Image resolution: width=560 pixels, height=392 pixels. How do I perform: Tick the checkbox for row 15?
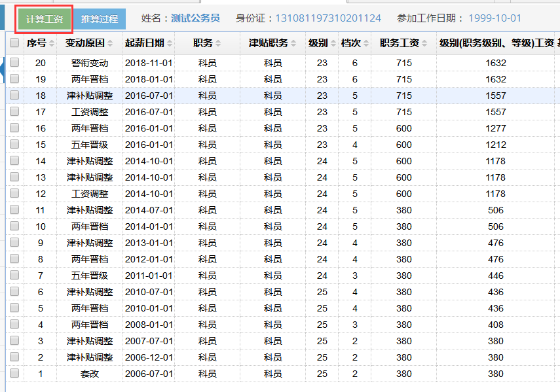click(14, 144)
